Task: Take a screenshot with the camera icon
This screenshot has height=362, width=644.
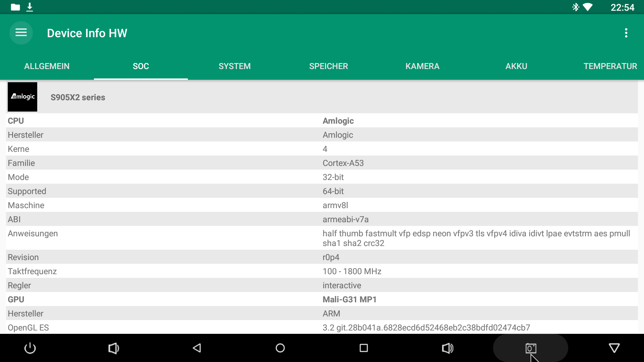Action: (531, 348)
